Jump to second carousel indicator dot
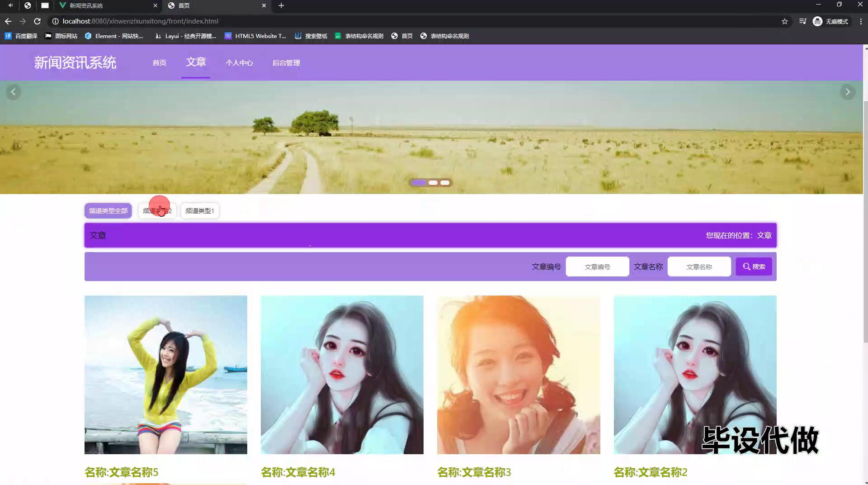This screenshot has height=485, width=868. click(433, 183)
